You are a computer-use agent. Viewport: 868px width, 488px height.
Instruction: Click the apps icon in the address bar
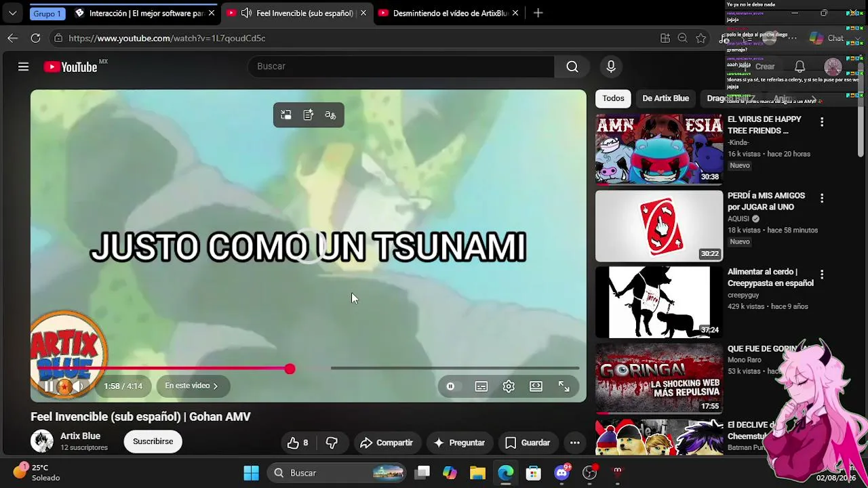click(665, 38)
